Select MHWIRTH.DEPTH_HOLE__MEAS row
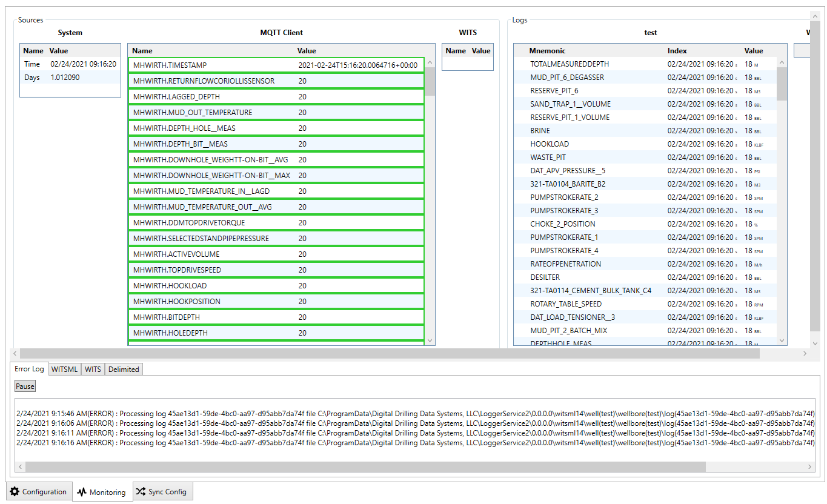Screen dimensions: 827x504 276,128
